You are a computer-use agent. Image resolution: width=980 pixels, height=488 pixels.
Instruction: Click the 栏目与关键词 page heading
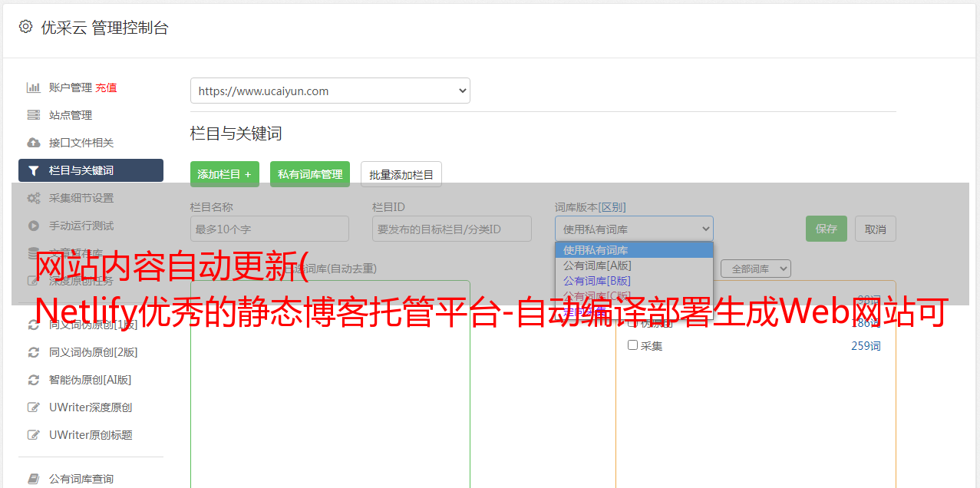pos(236,134)
